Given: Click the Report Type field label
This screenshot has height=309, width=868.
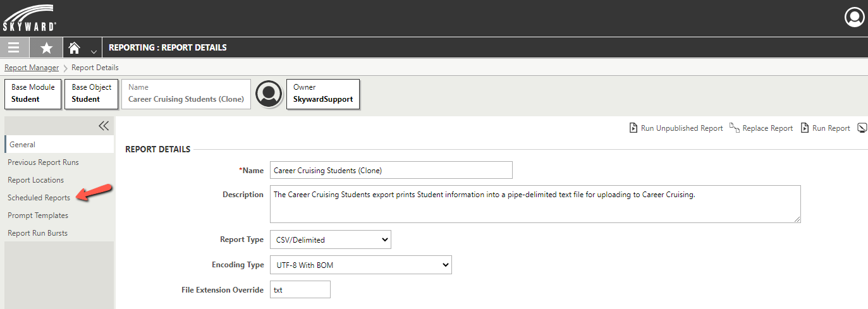Looking at the screenshot, I should click(x=241, y=239).
